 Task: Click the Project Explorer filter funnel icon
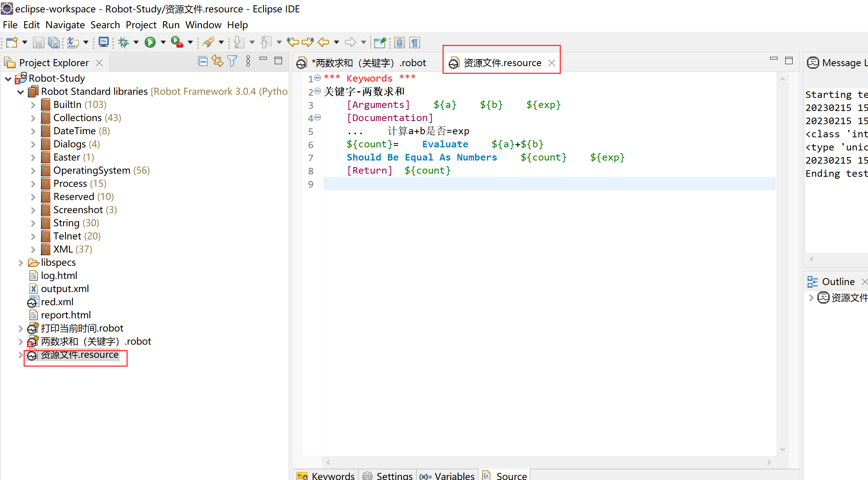pyautogui.click(x=232, y=61)
